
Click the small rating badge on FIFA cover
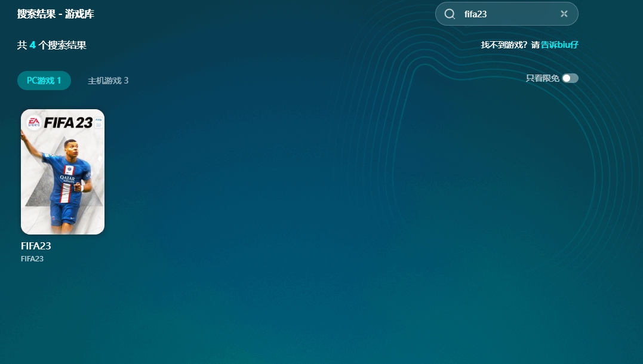[x=99, y=122]
